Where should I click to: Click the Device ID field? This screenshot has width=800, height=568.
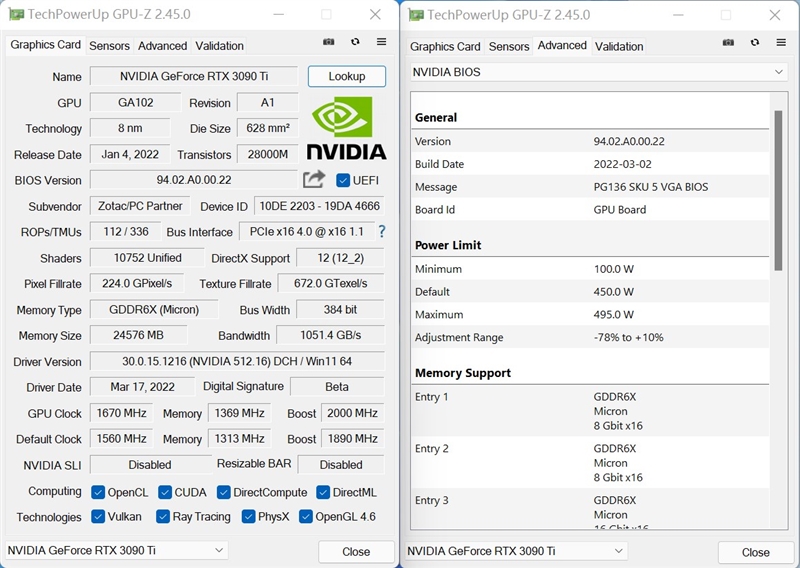pos(319,206)
